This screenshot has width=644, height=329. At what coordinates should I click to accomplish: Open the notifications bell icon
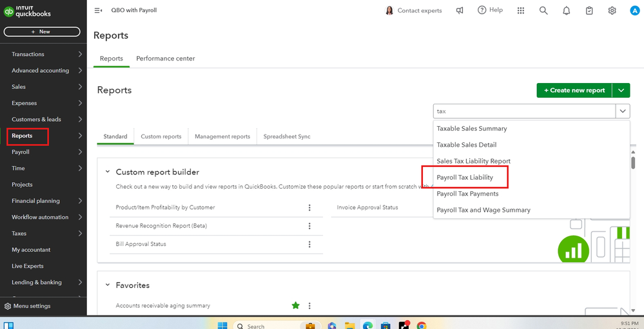tap(567, 11)
